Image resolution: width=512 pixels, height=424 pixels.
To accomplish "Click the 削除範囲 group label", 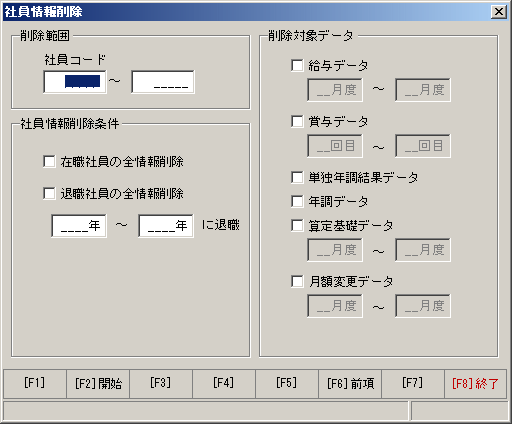I will click(x=45, y=35).
